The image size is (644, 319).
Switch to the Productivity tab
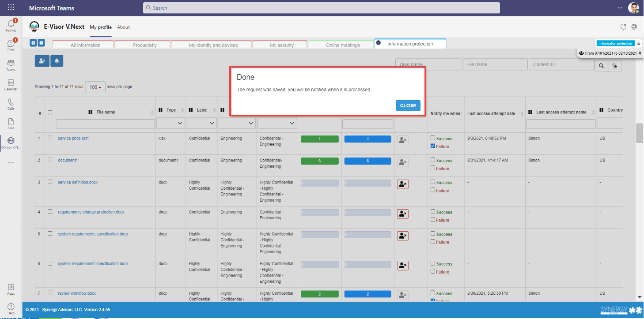pyautogui.click(x=144, y=45)
